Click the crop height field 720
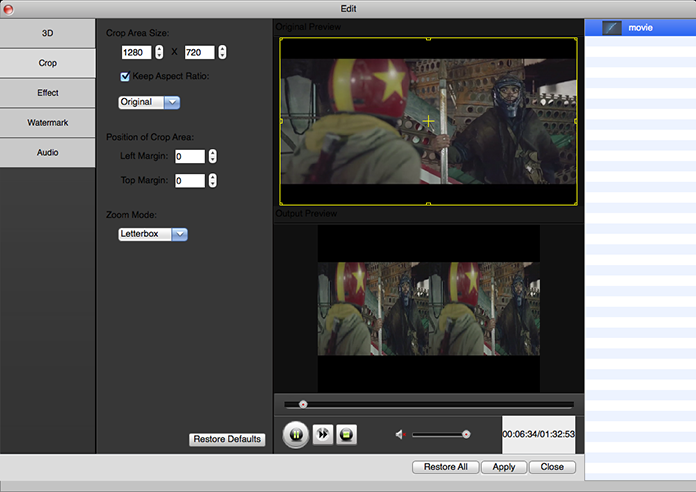This screenshot has width=696, height=492. tap(199, 52)
